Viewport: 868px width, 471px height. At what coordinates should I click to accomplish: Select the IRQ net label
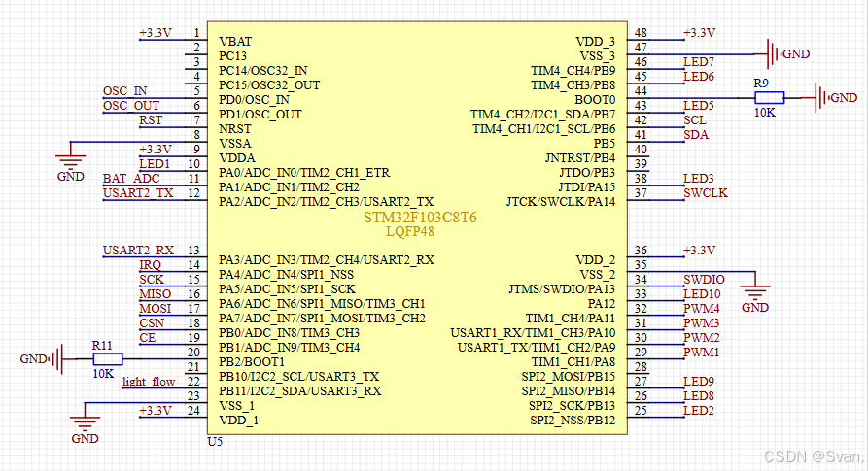click(x=150, y=265)
